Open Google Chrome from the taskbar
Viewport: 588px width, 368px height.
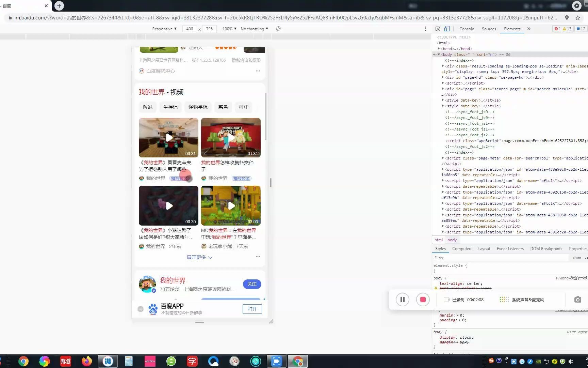23,362
